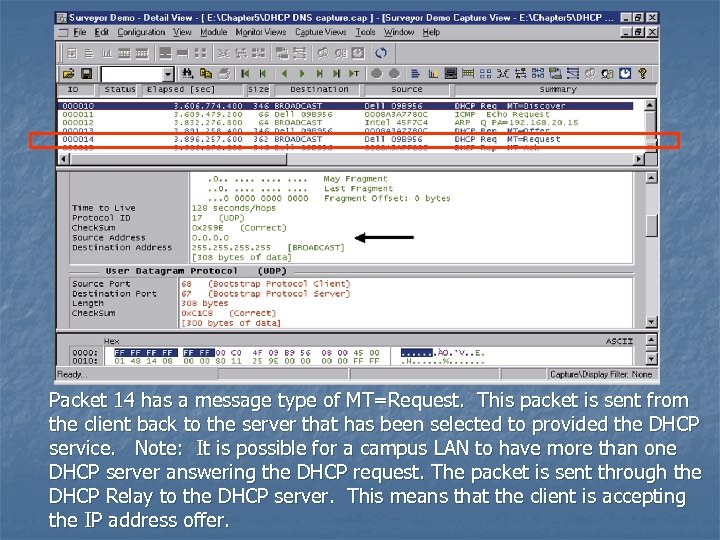Save the capture using the floppy disk icon
The width and height of the screenshot is (720, 540).
coord(86,73)
